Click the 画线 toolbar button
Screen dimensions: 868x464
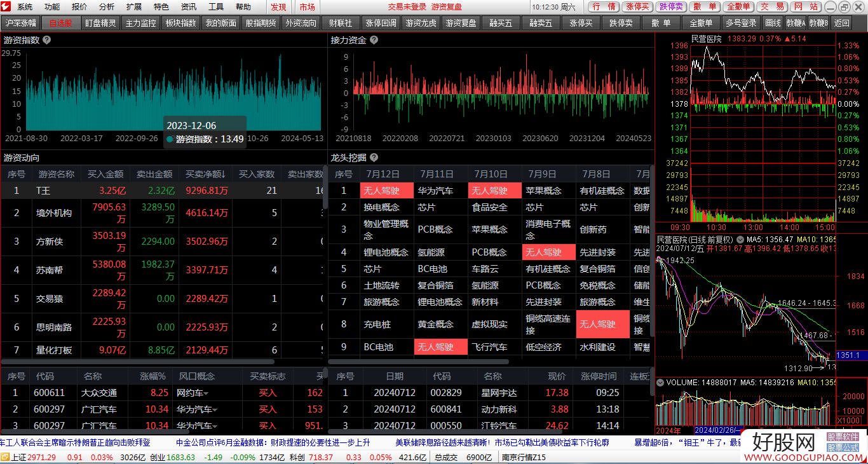click(773, 23)
